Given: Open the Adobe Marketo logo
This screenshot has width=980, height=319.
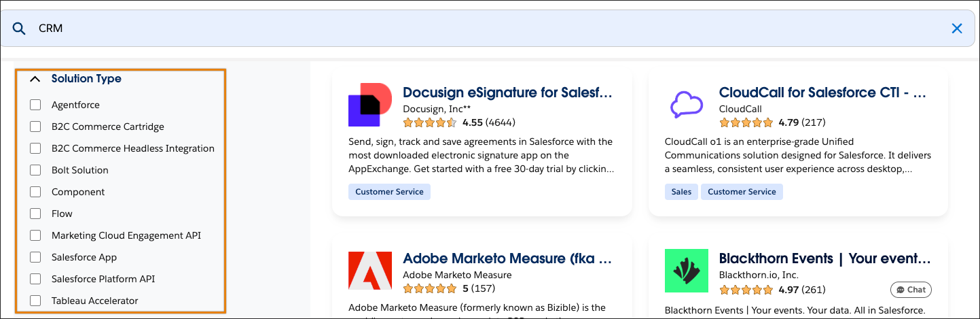Looking at the screenshot, I should (x=370, y=271).
